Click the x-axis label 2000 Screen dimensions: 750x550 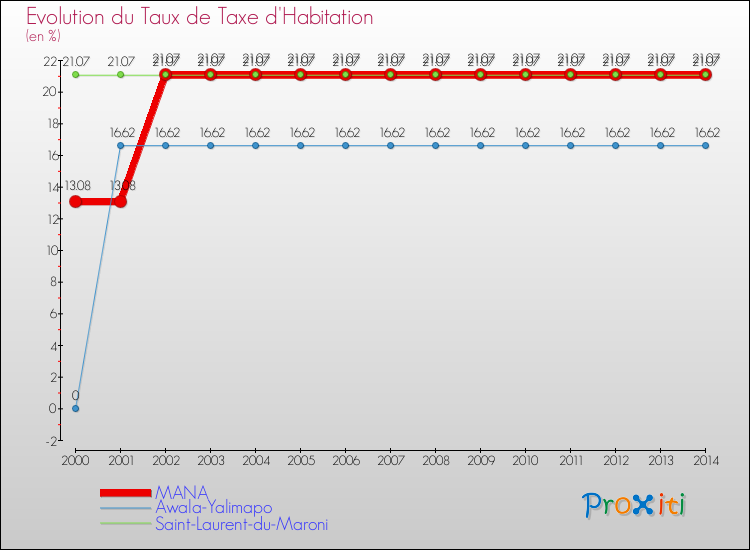[x=76, y=461]
